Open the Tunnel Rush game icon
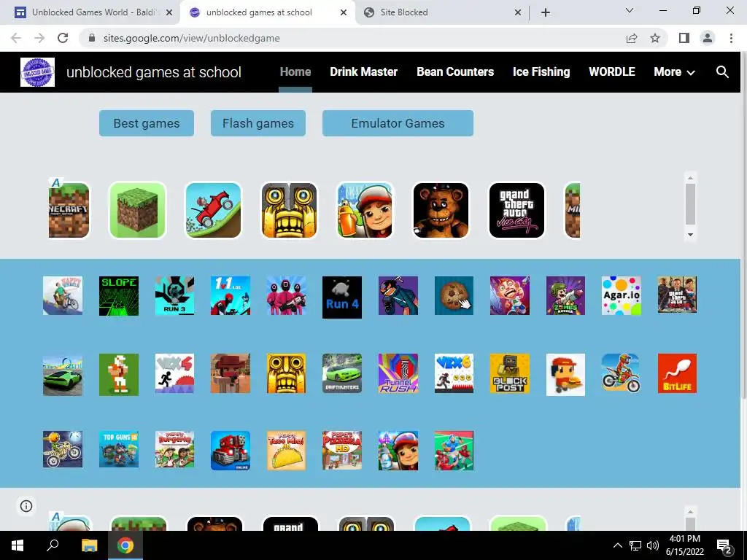Viewport: 747px width, 560px height. [398, 373]
